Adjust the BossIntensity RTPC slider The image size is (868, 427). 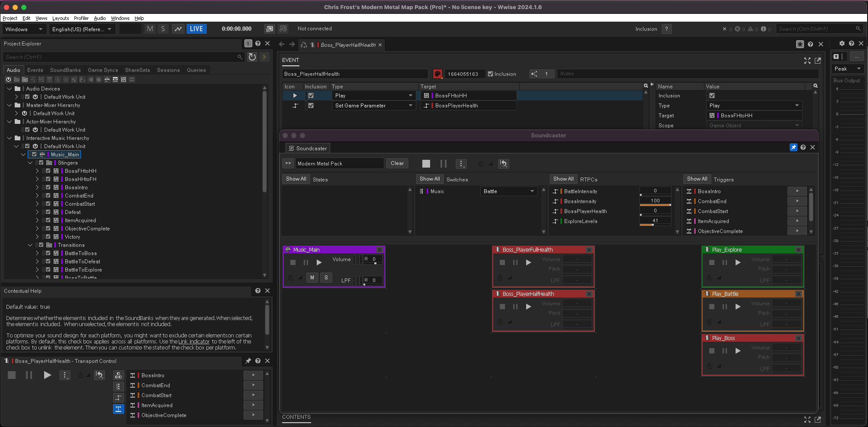click(655, 204)
